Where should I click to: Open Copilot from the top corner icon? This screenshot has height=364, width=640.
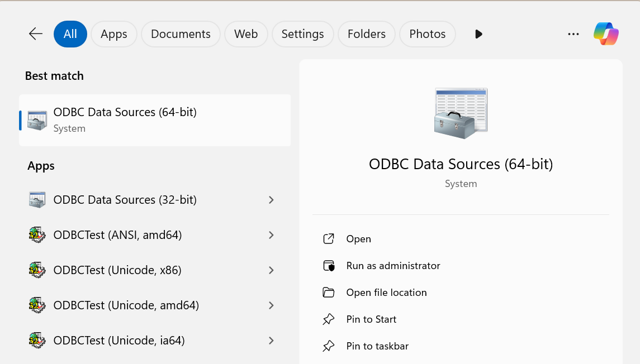[x=606, y=33]
